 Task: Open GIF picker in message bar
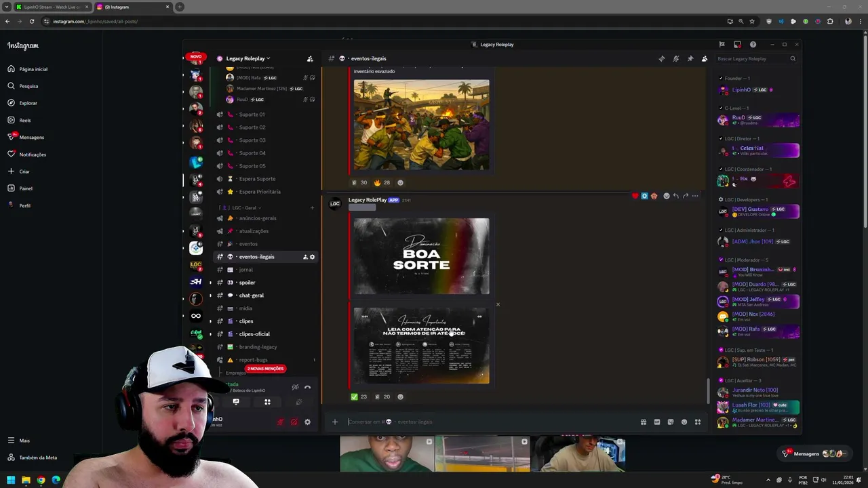tap(656, 422)
